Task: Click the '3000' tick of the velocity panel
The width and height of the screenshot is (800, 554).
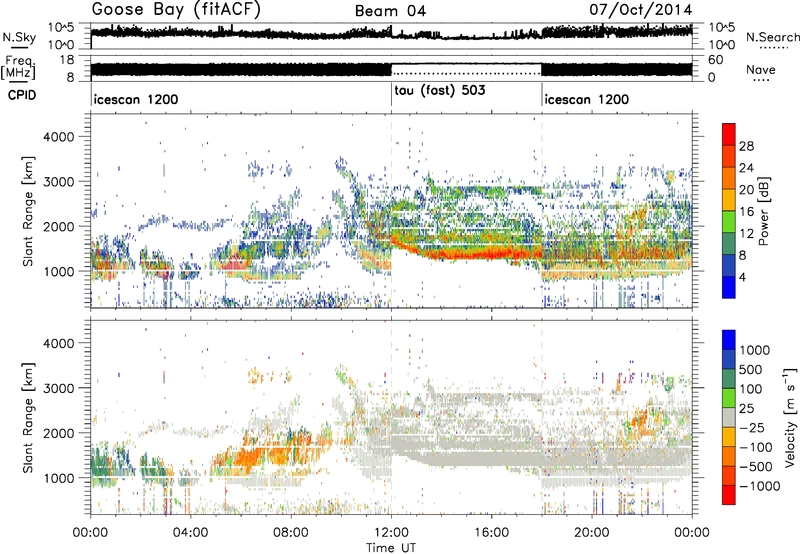Action: point(59,388)
